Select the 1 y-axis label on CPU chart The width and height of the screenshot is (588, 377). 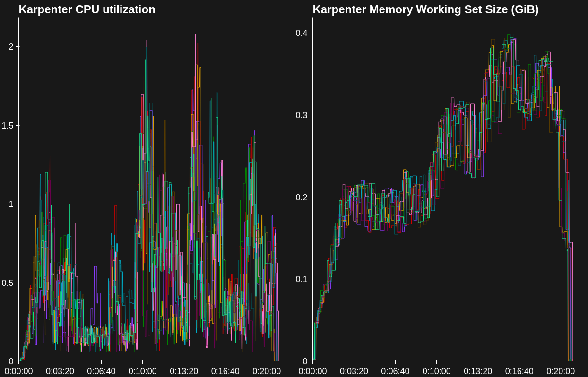(11, 204)
